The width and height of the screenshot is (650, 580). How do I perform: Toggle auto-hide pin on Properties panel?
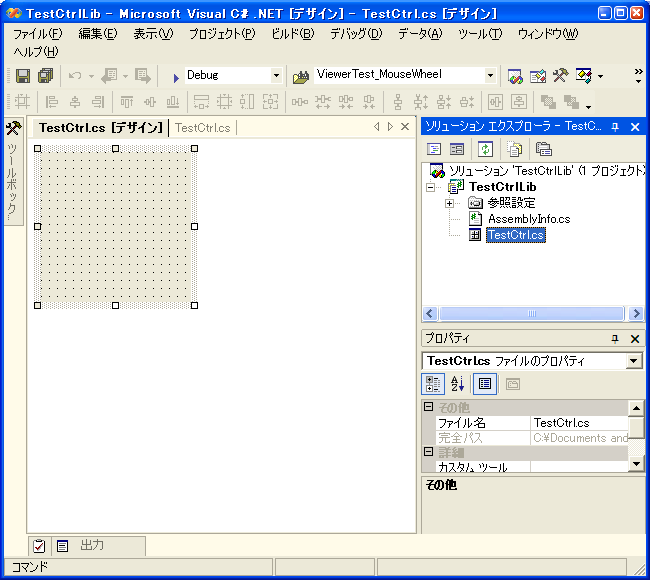615,339
